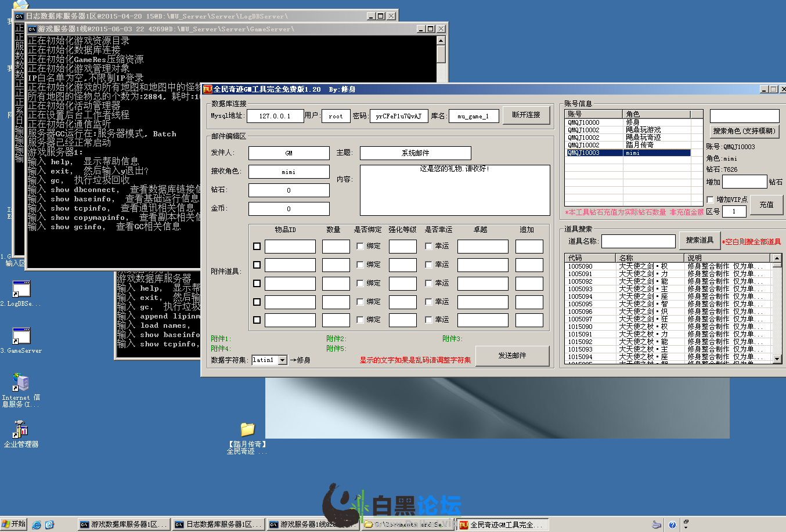Click the help icon in system tray
Image resolution: width=786 pixels, height=532 pixels.
point(672,524)
